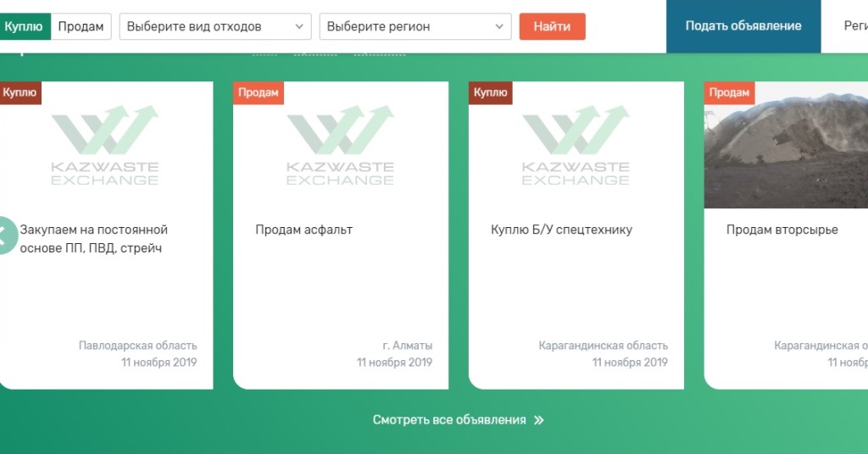Open the Продам асфальт listing title

click(x=303, y=230)
